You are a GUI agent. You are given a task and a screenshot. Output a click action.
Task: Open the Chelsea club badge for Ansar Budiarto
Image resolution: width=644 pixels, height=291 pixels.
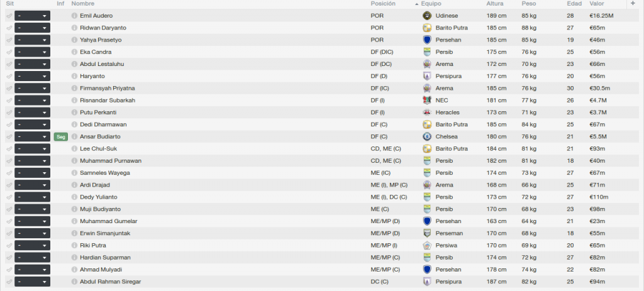click(427, 136)
